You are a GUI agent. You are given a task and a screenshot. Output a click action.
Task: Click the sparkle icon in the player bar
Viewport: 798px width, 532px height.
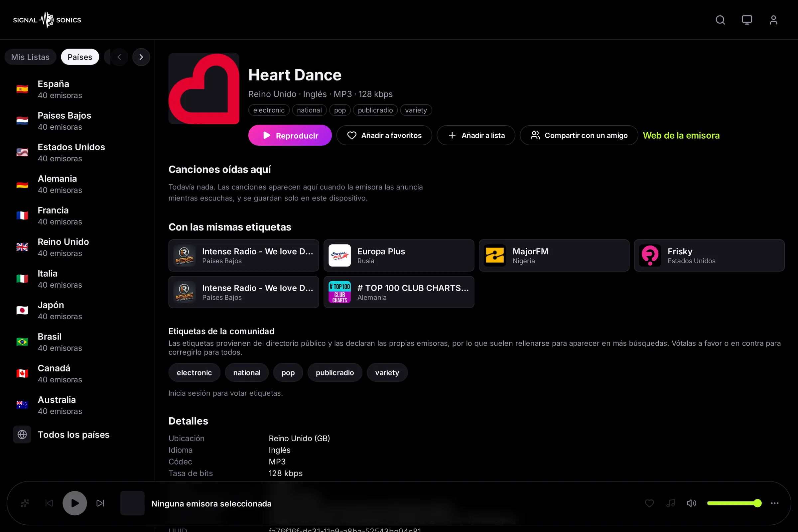point(25,503)
